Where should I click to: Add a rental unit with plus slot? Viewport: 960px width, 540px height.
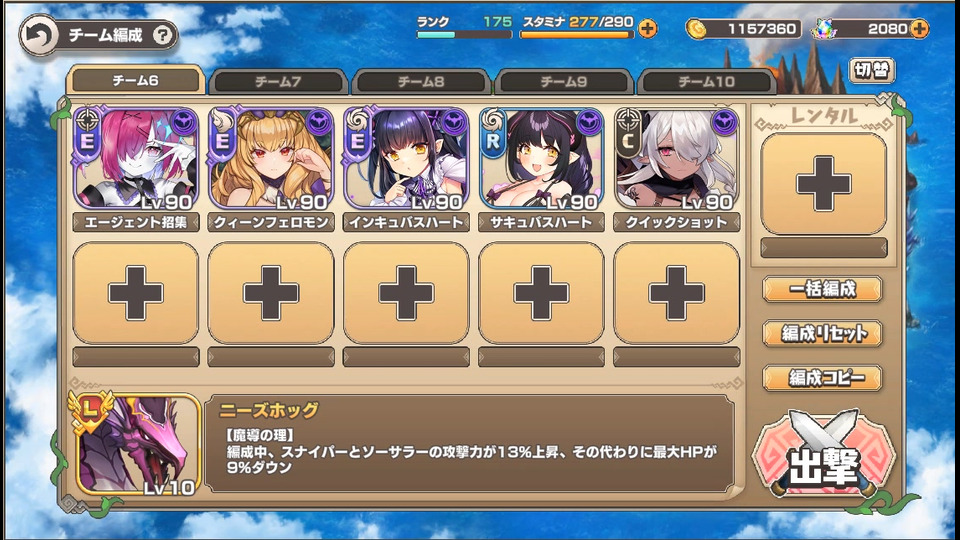823,184
